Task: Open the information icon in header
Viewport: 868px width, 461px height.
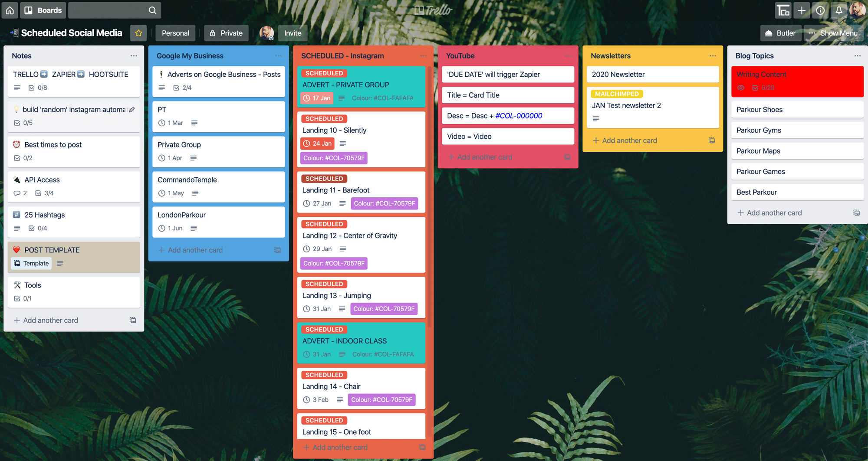Action: 820,10
